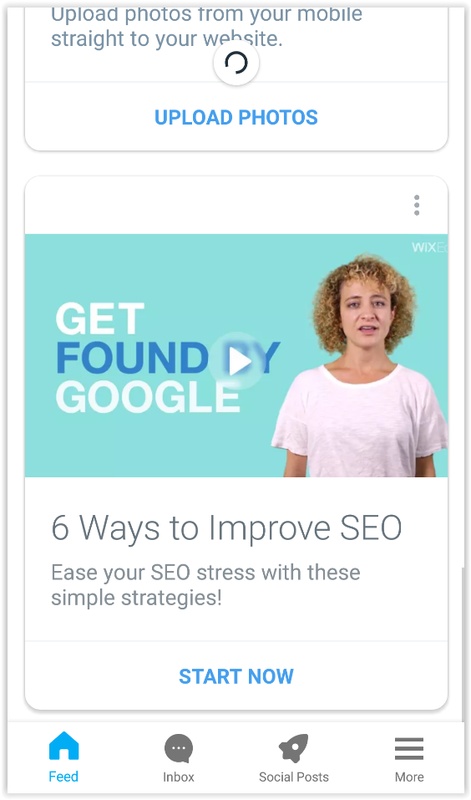Open the SEO card three-dot options
The image size is (471, 800).
click(417, 205)
